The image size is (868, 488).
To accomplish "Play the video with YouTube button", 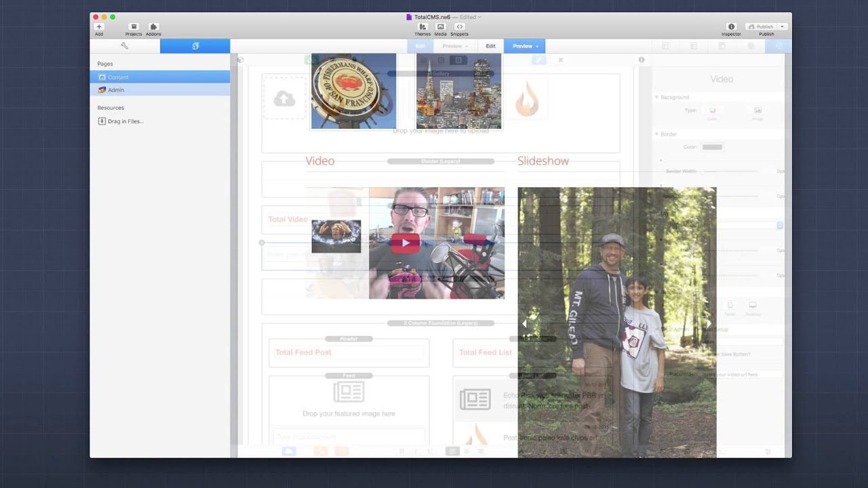I will tap(406, 243).
